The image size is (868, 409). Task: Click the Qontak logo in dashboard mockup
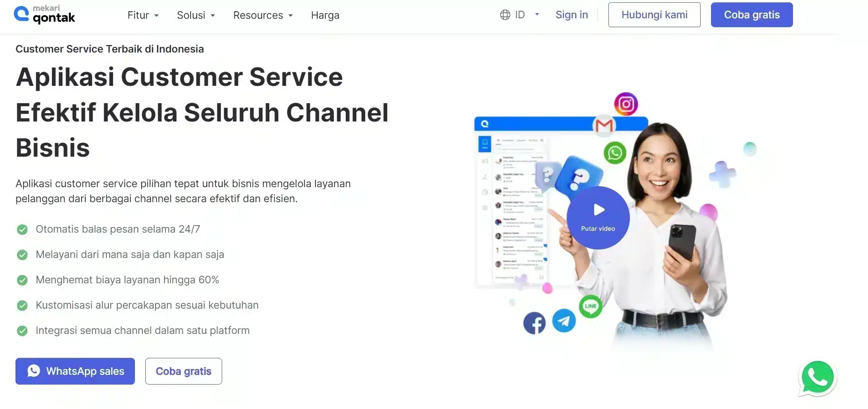485,124
